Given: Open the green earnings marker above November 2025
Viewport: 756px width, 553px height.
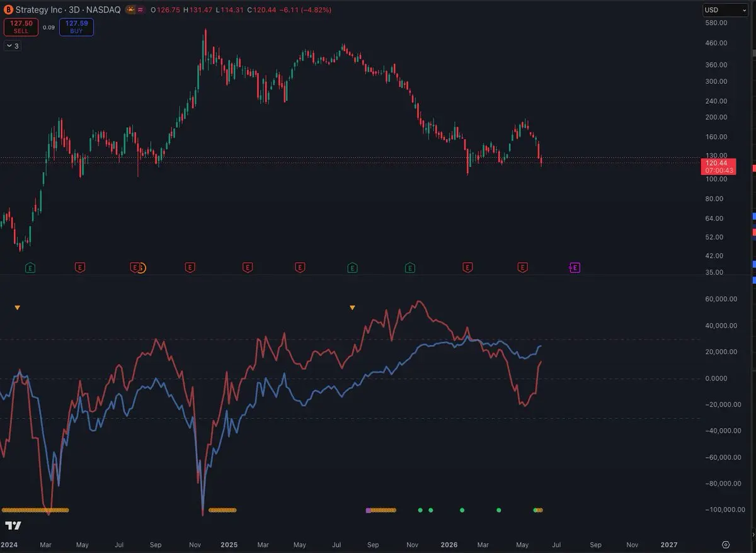Looking at the screenshot, I should [x=410, y=268].
